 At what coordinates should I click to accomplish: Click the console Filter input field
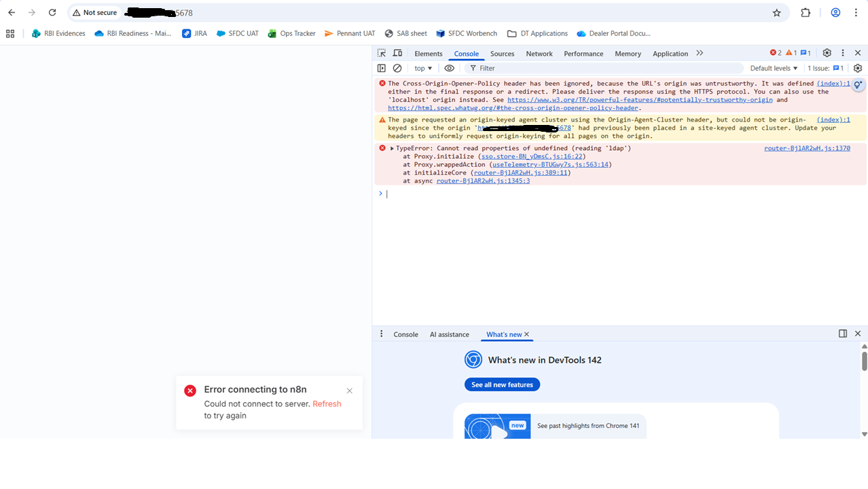[x=604, y=68]
